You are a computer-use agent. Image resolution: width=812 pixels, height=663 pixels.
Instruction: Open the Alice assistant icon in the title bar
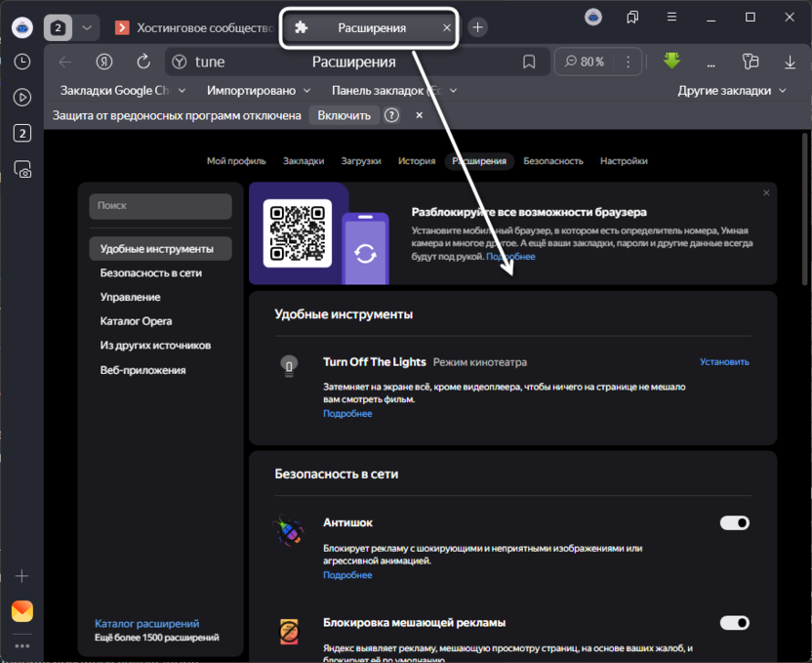click(594, 17)
